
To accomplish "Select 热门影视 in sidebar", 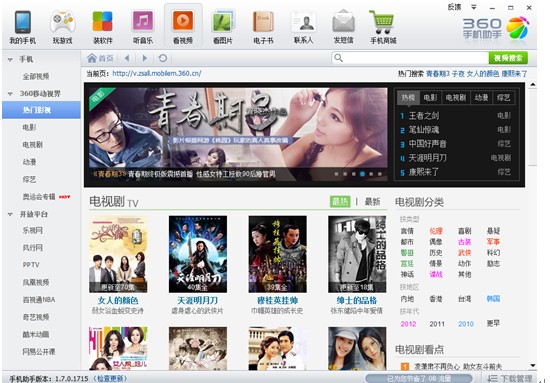I will click(x=41, y=110).
